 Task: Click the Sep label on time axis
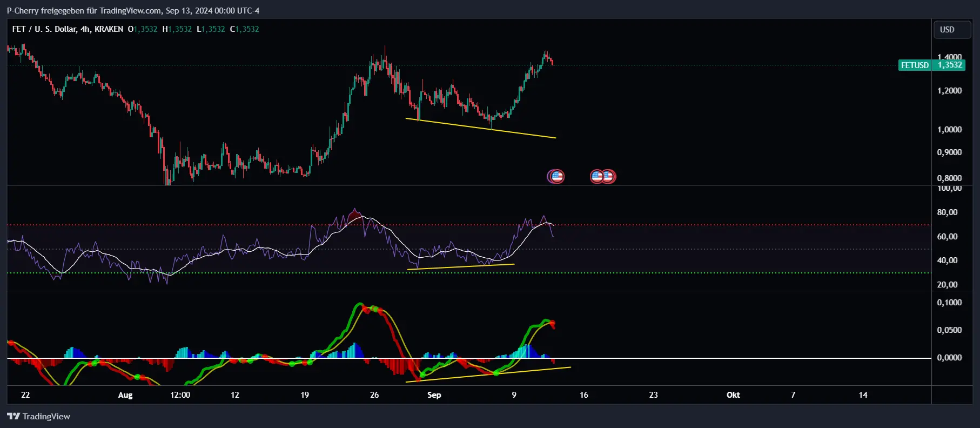[434, 395]
